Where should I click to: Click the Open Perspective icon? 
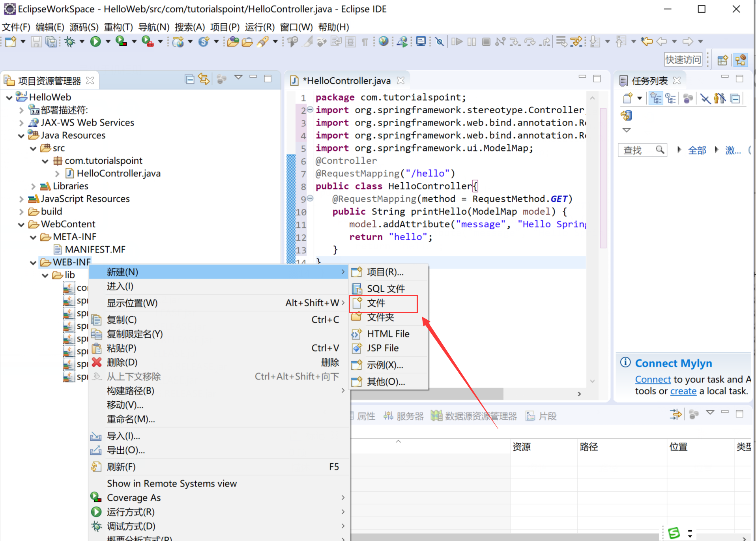point(722,60)
